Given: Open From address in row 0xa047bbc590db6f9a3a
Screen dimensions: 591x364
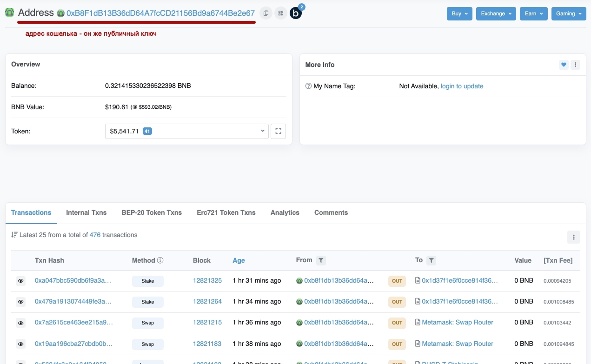Looking at the screenshot, I should 339,280.
